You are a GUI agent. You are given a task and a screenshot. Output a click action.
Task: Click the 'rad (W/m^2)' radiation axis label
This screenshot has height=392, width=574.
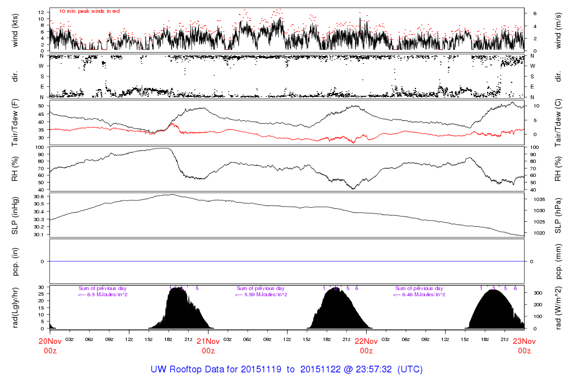click(x=558, y=307)
